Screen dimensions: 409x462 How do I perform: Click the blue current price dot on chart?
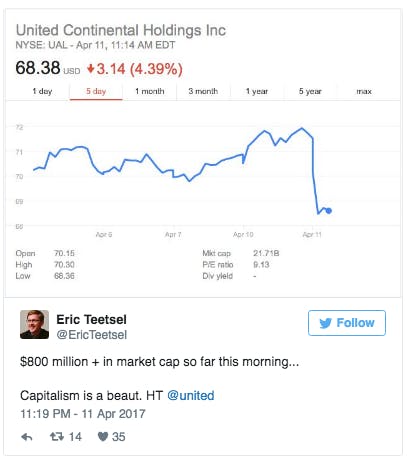tap(329, 211)
